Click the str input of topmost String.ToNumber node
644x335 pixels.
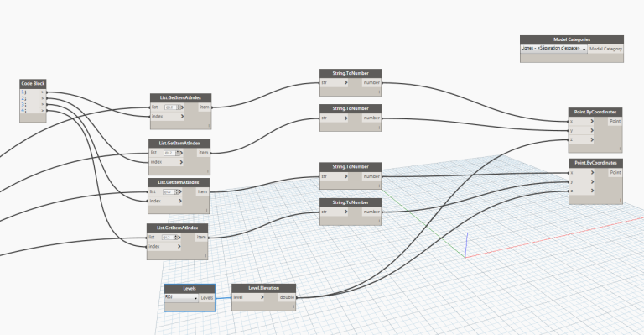[x=334, y=82]
